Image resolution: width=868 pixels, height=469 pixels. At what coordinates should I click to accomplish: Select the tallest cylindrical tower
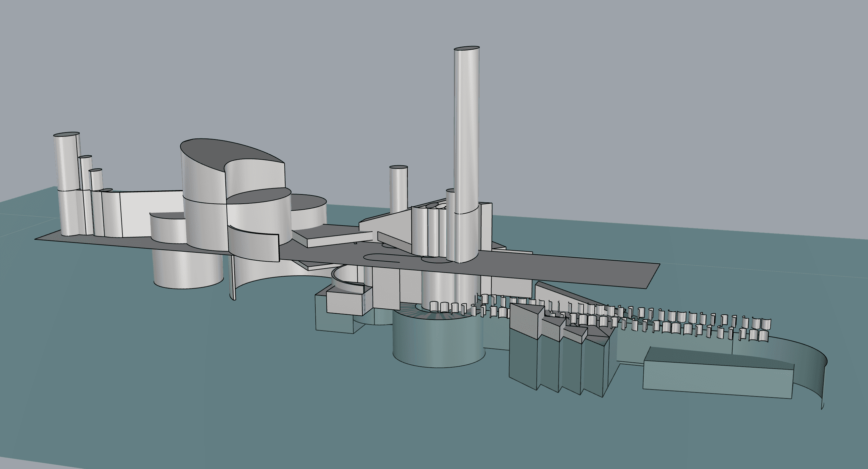(466, 135)
